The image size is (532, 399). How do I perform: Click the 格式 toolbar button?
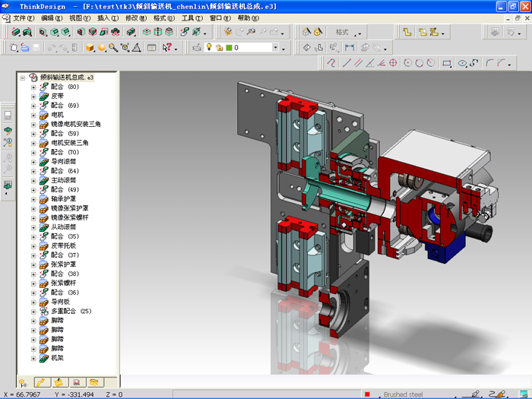(342, 32)
